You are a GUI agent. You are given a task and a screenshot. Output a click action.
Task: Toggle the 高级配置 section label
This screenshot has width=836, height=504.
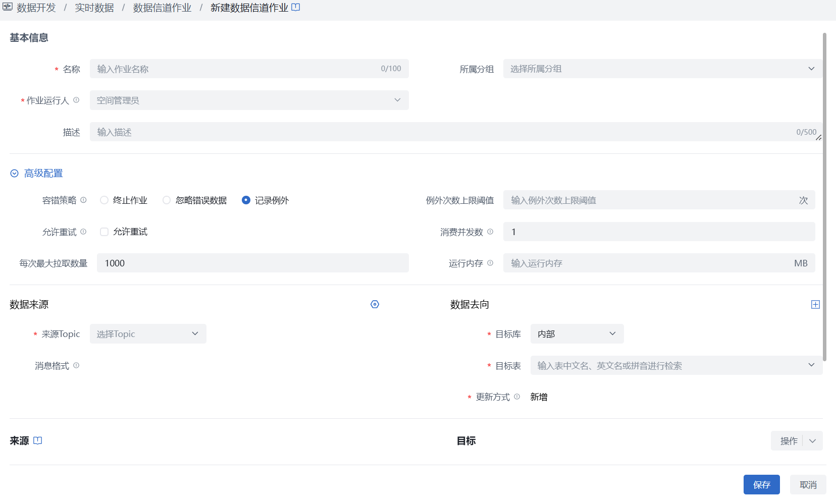(x=43, y=174)
